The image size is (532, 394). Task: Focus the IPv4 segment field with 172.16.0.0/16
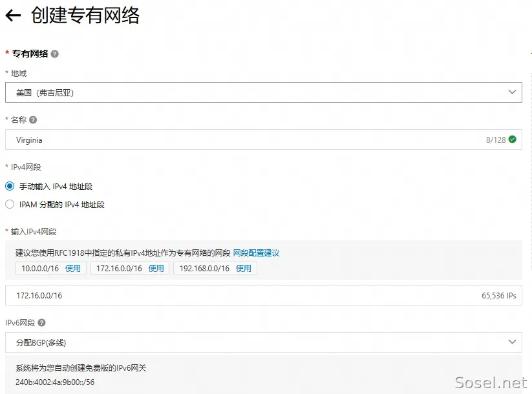tap(264, 295)
